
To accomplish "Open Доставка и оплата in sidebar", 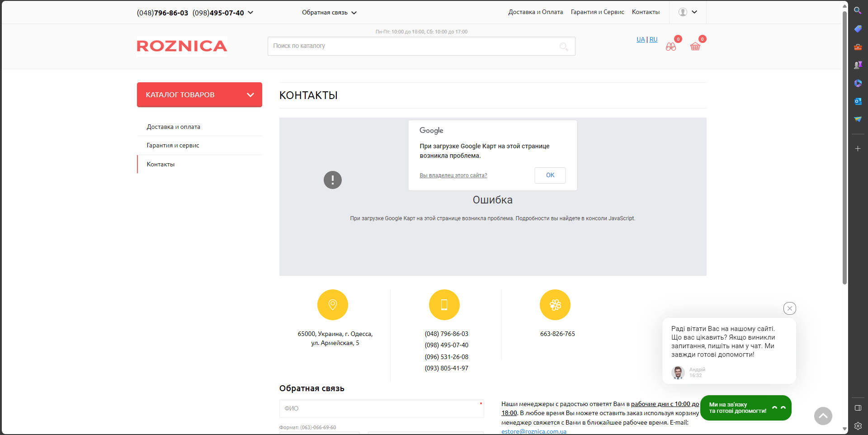I will [174, 127].
